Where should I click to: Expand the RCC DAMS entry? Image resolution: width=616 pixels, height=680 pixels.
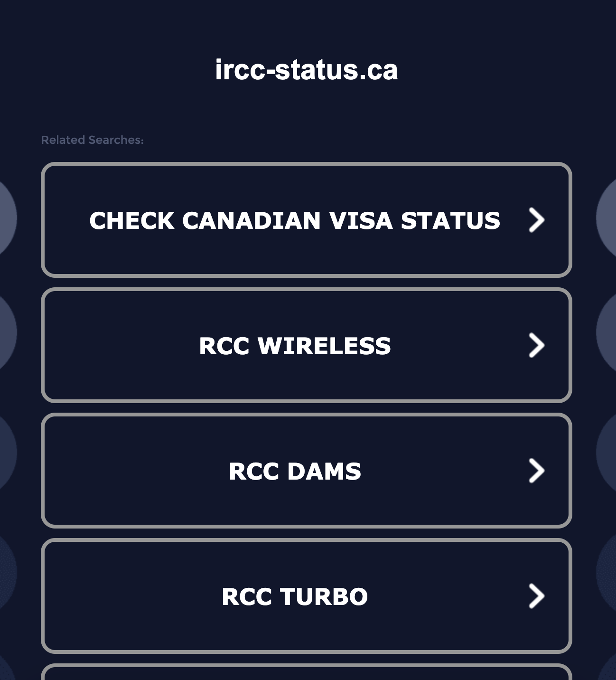click(x=308, y=471)
